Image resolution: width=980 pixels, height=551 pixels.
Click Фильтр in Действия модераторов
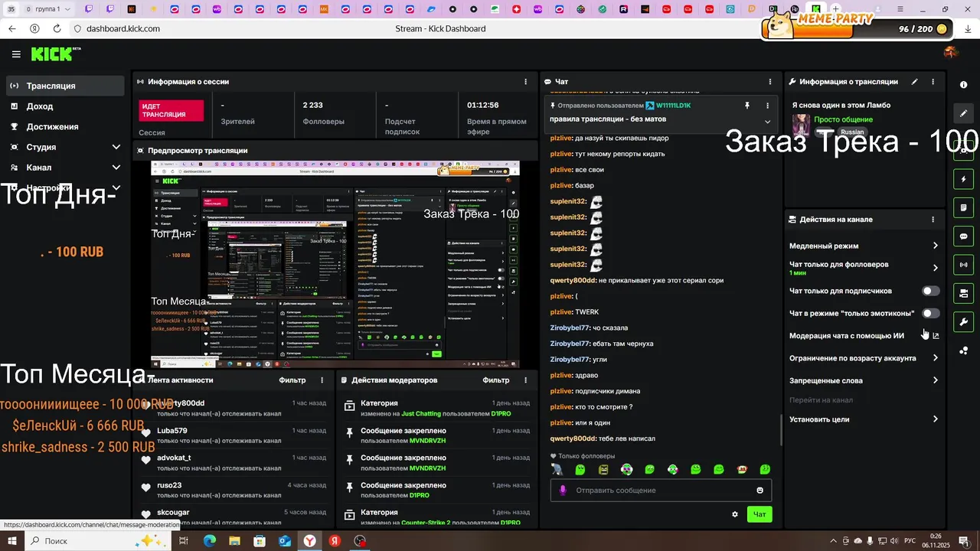[496, 380]
